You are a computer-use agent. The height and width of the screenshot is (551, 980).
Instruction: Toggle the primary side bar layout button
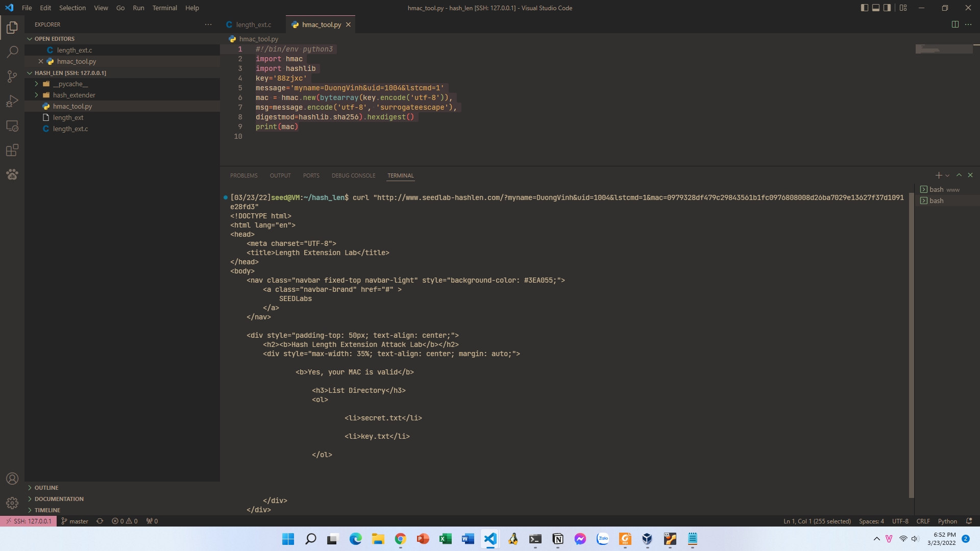click(x=864, y=8)
